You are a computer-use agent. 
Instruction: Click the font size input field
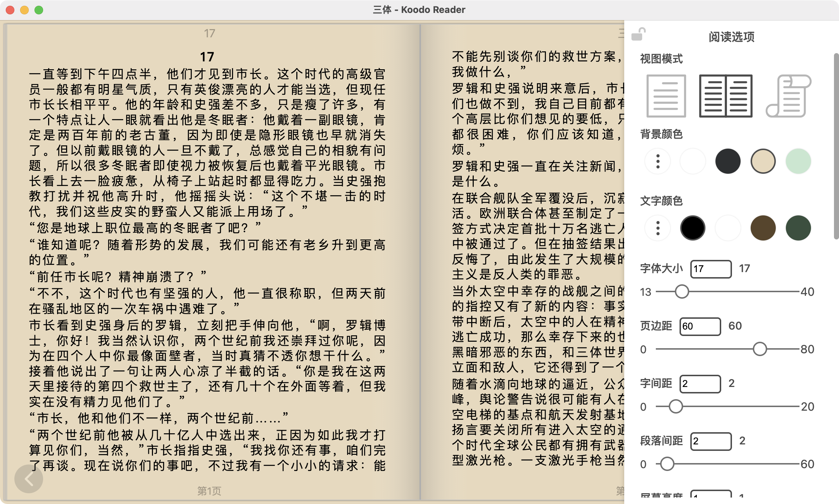pos(711,269)
